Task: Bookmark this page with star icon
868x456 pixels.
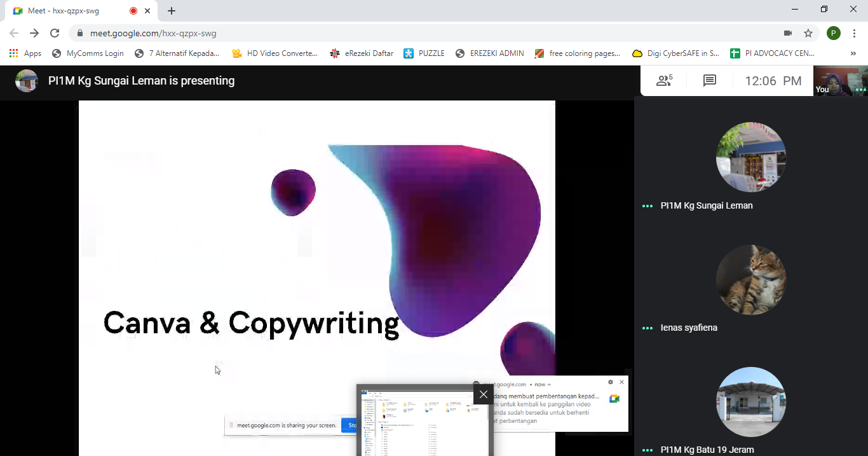Action: point(808,33)
